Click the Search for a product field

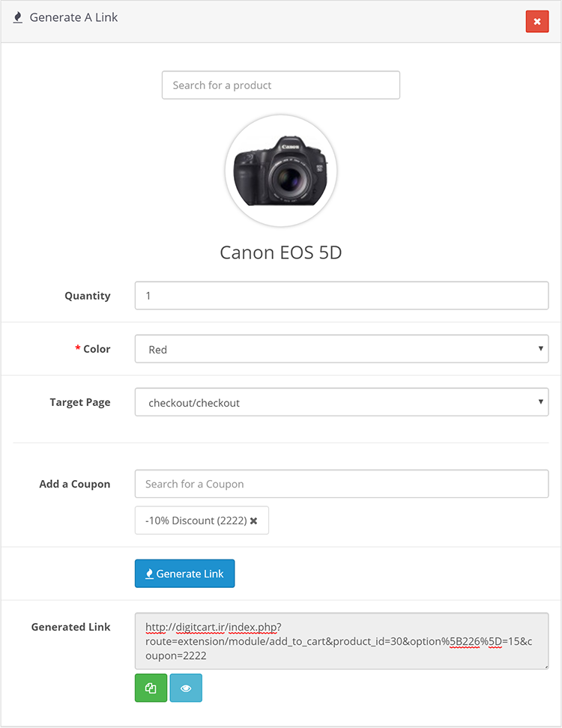(280, 85)
